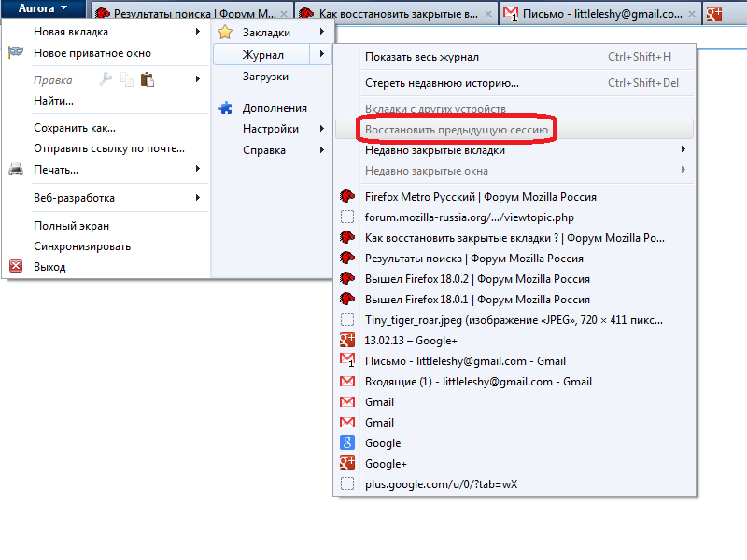Click the printer icon beside Печать
747x560 pixels.
coord(16,169)
